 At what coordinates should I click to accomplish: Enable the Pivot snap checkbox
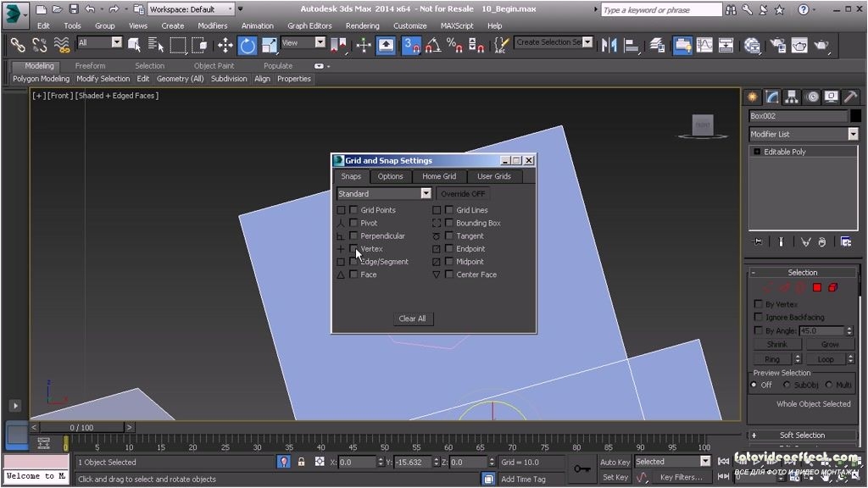pos(353,223)
